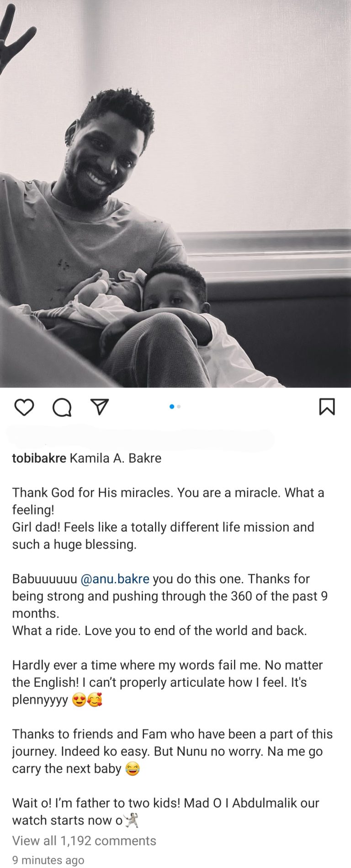The height and width of the screenshot is (868, 351).
Task: Click the 9 minutes ago timestamp
Action: 48,860
